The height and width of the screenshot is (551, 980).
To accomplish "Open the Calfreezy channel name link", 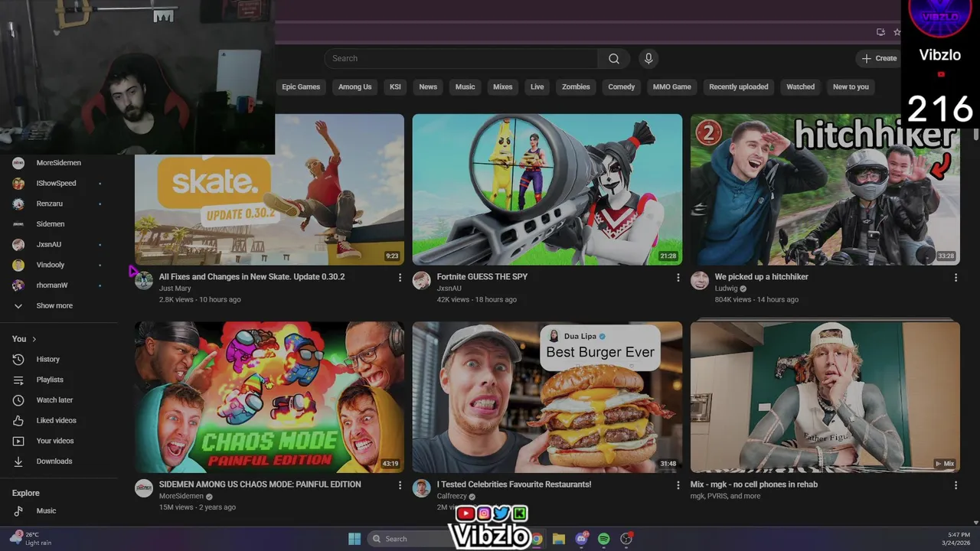I will point(452,496).
